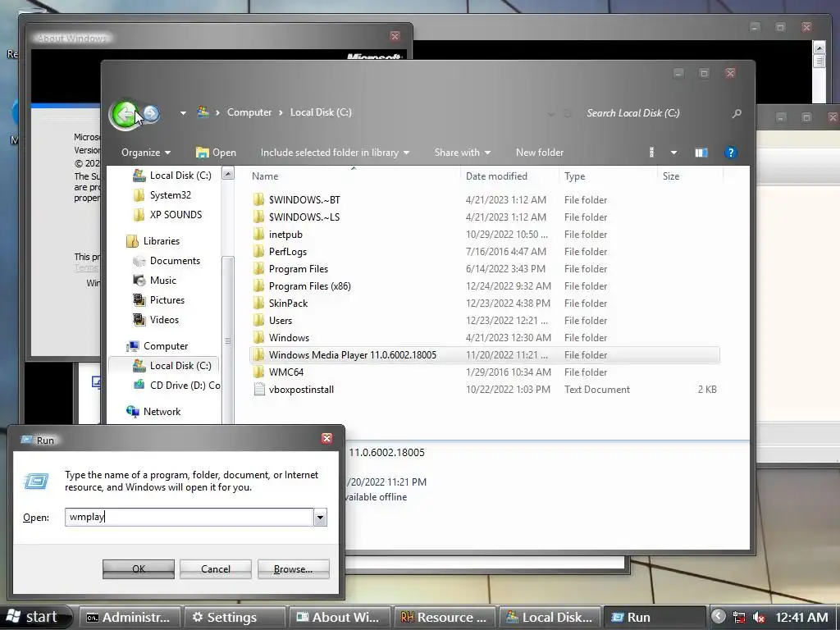Click the 12:41 AM taskbar clock
This screenshot has height=630, width=840.
pos(801,618)
